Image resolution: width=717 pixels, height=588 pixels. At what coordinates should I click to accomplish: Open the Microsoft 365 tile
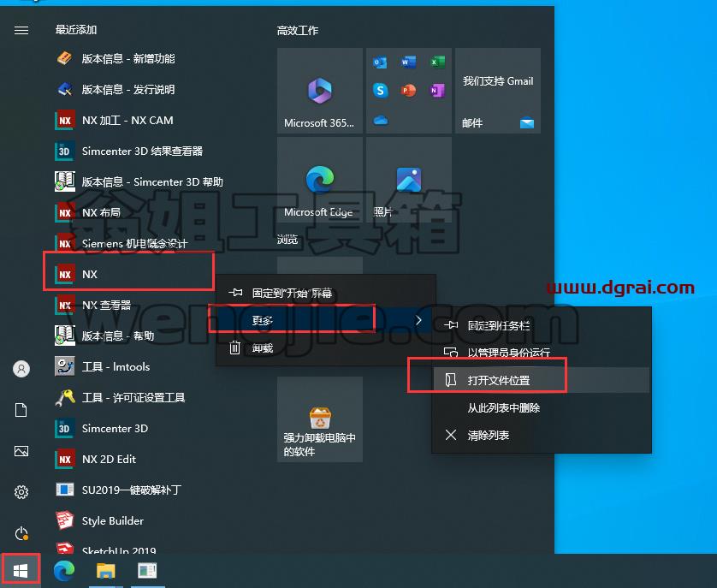(x=320, y=91)
